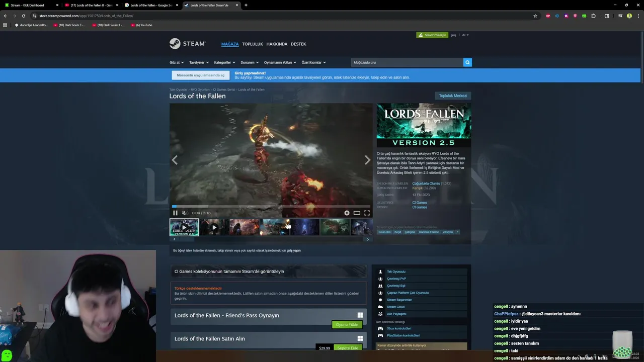Screen dimensions: 644x362
Task: Open DESTEK support page
Action: point(298,44)
